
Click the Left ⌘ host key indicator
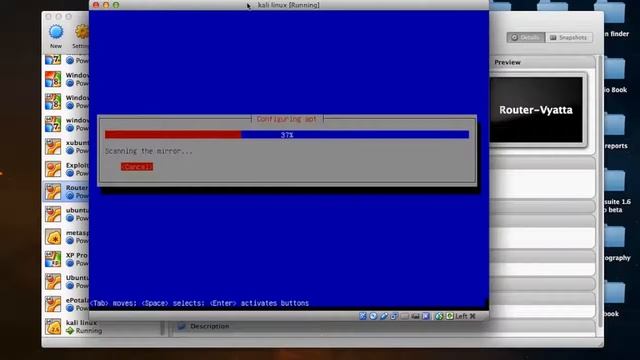click(x=465, y=316)
